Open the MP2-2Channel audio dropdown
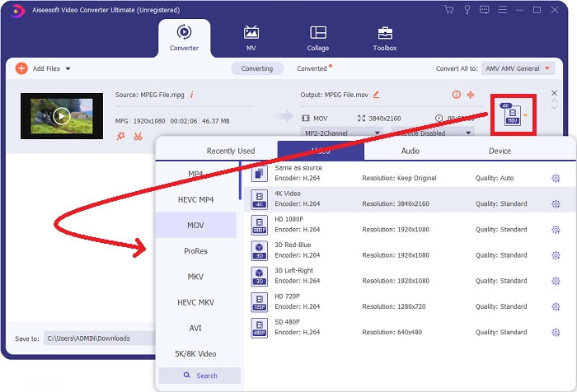The height and width of the screenshot is (392, 577). pyautogui.click(x=341, y=133)
